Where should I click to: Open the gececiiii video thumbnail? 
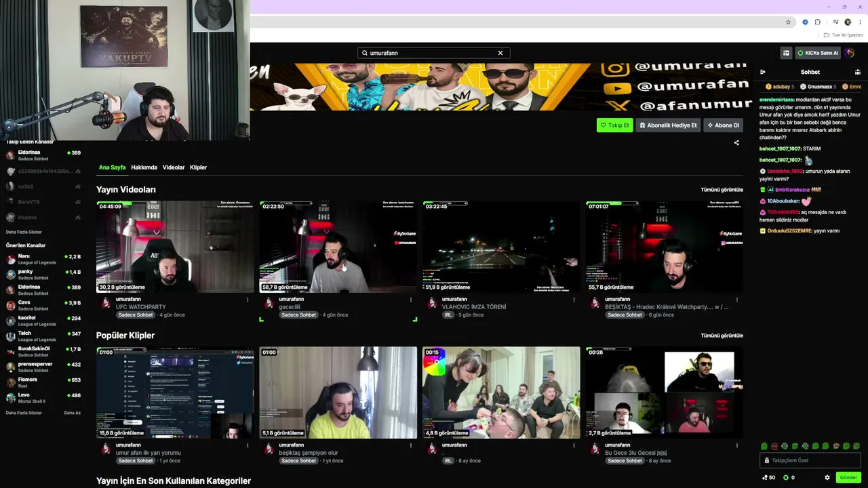point(338,247)
